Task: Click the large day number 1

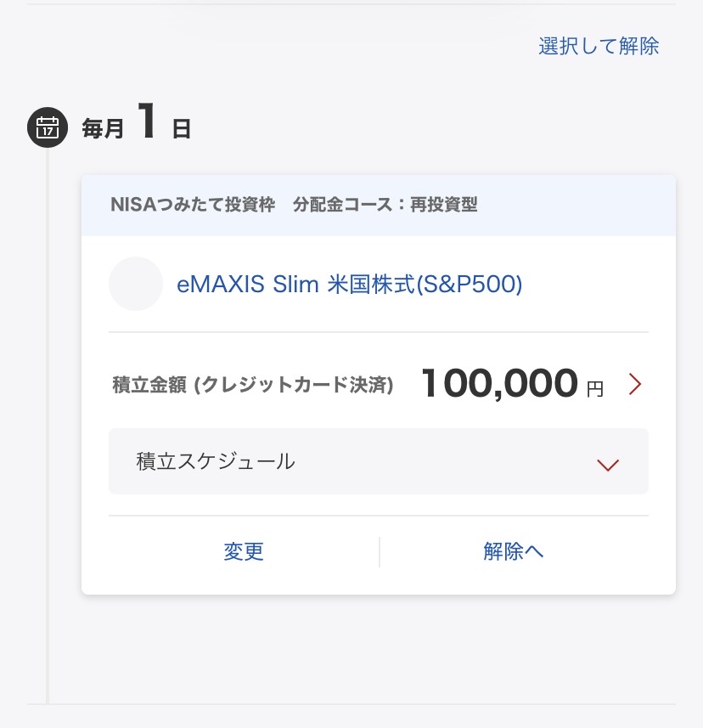Action: point(148,122)
